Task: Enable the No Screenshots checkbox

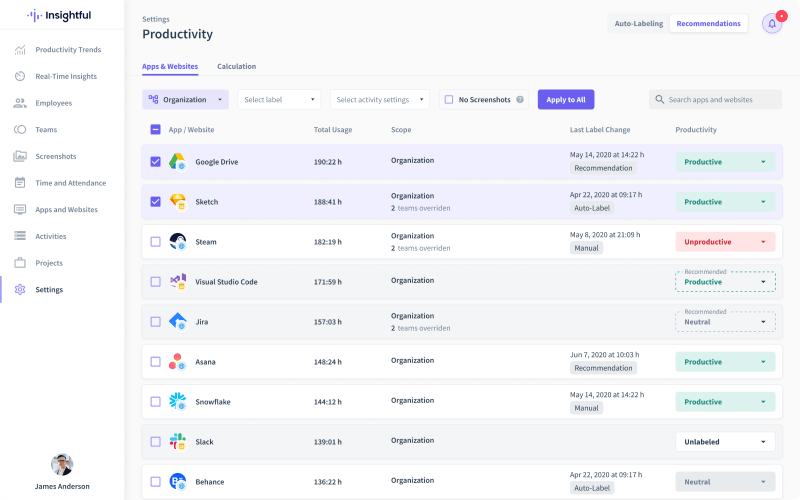Action: pyautogui.click(x=449, y=100)
